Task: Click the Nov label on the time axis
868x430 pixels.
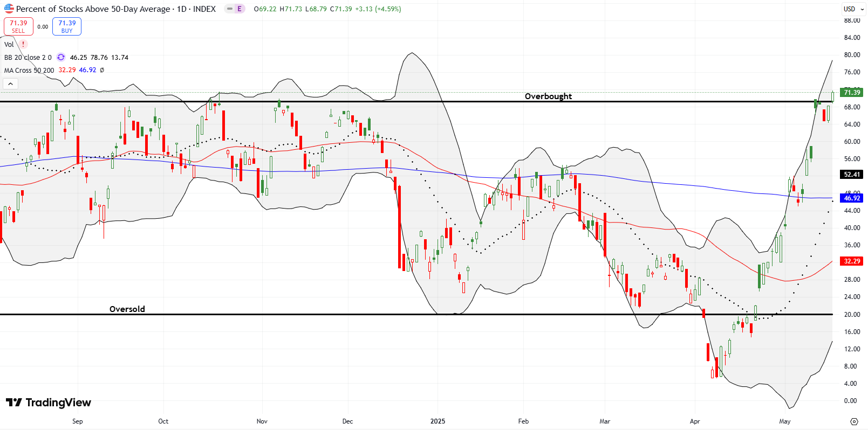Action: pos(262,421)
